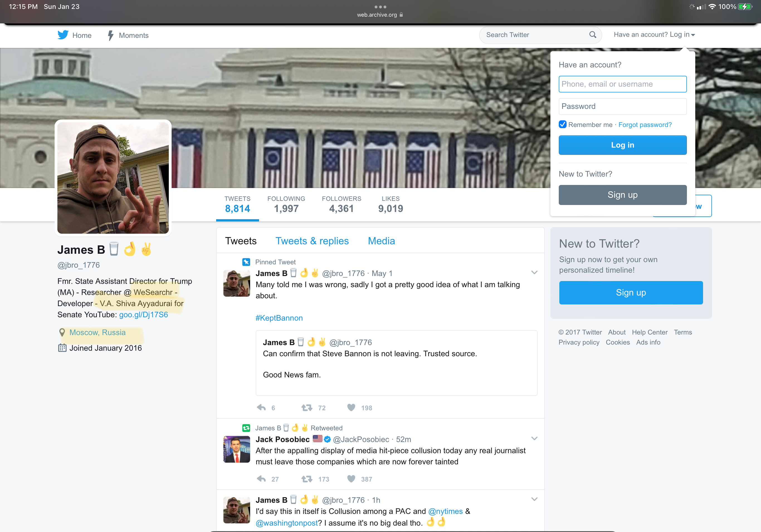Toggle the Remember me checkbox
761x532 pixels.
tap(562, 124)
